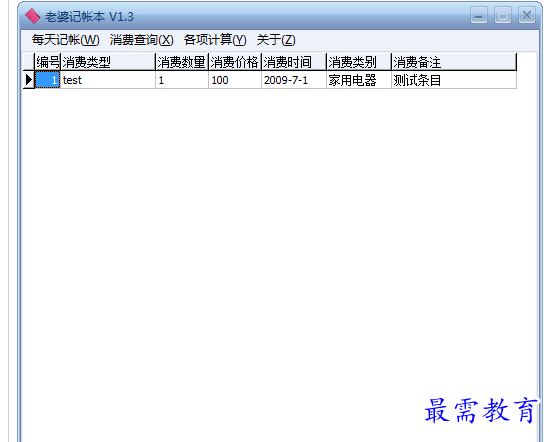Viewport: 546px width, 442px height.
Task: Open the 消费查询(X) menu
Action: click(x=141, y=40)
